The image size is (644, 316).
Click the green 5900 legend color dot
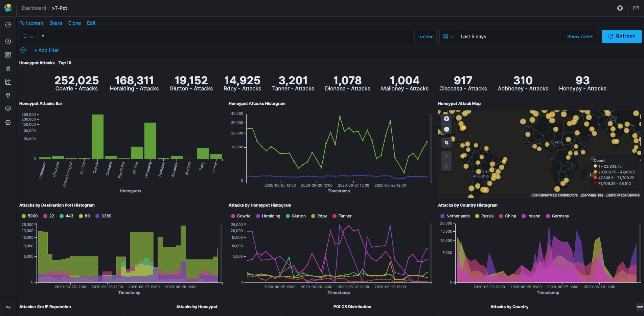click(24, 216)
